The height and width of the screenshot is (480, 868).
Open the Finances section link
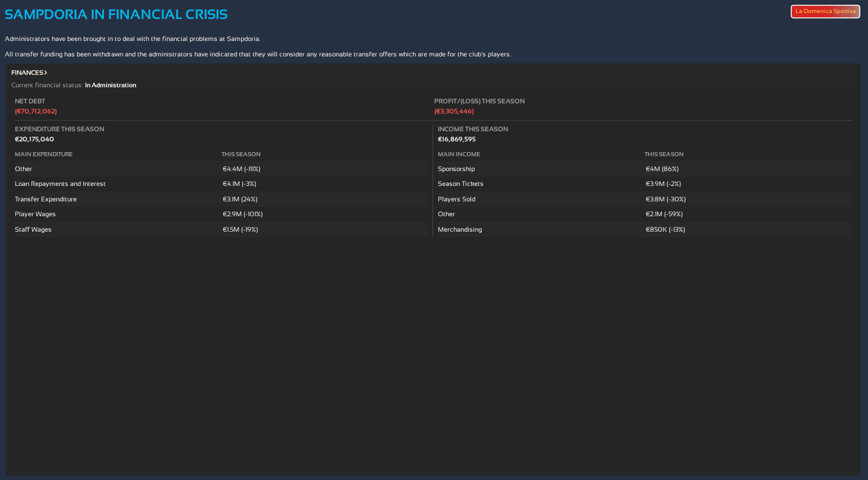(x=29, y=72)
